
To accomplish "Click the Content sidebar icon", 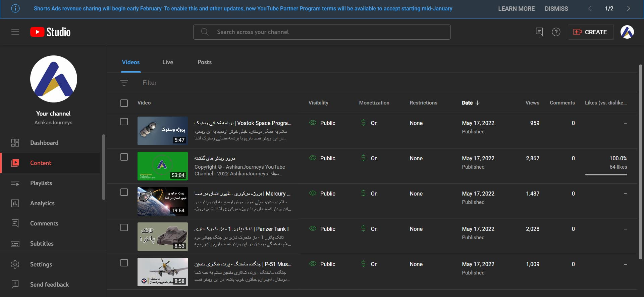I will [15, 163].
